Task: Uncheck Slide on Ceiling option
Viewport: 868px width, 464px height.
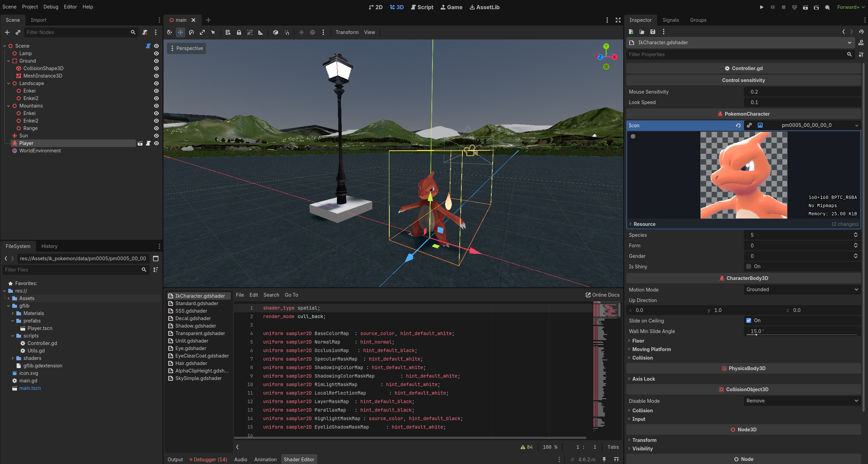Action: pyautogui.click(x=749, y=320)
